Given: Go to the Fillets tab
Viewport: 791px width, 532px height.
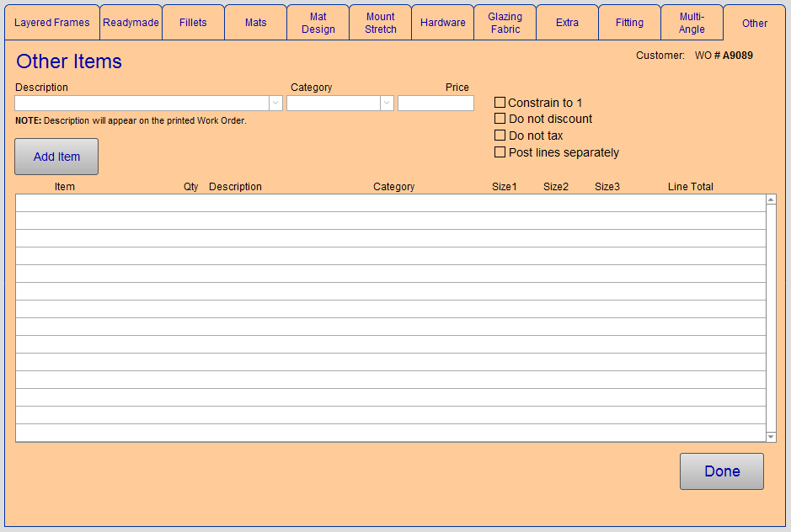Looking at the screenshot, I should click(193, 23).
